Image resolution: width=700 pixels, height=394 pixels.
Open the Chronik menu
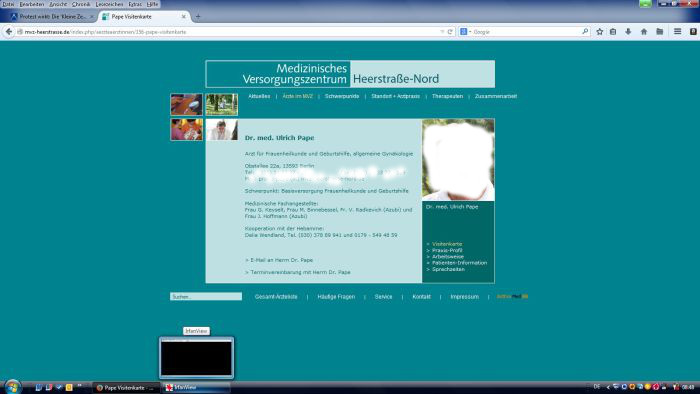click(81, 4)
